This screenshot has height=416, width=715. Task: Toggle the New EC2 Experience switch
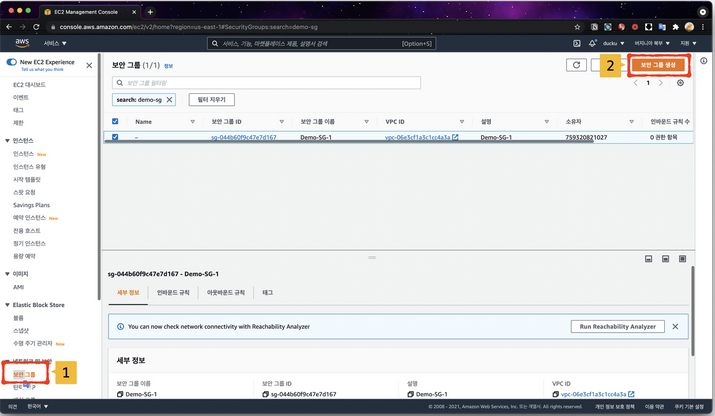tap(13, 63)
